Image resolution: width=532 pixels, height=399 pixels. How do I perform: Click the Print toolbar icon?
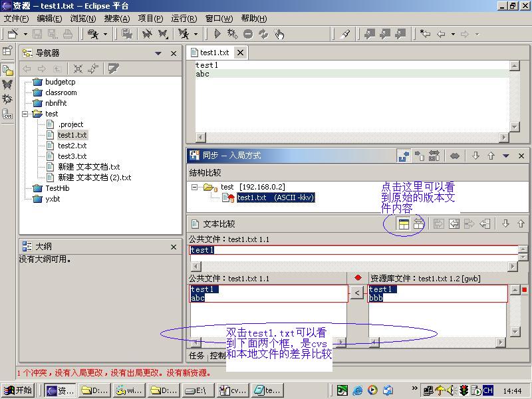[68, 34]
